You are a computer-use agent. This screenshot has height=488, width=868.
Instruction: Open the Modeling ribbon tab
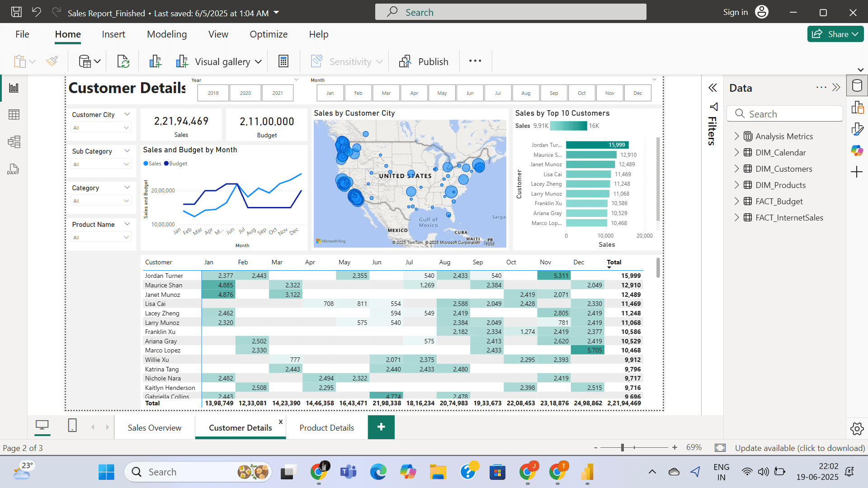click(x=167, y=34)
